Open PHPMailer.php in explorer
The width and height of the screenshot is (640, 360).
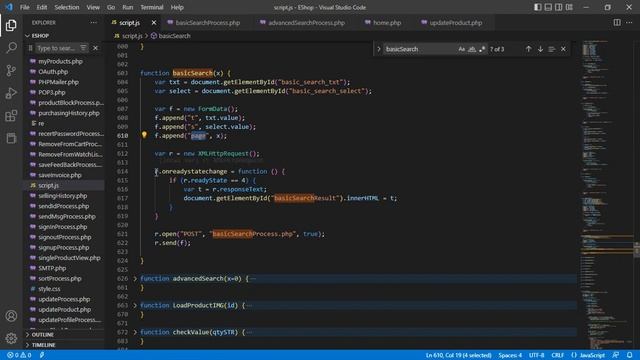click(x=58, y=82)
